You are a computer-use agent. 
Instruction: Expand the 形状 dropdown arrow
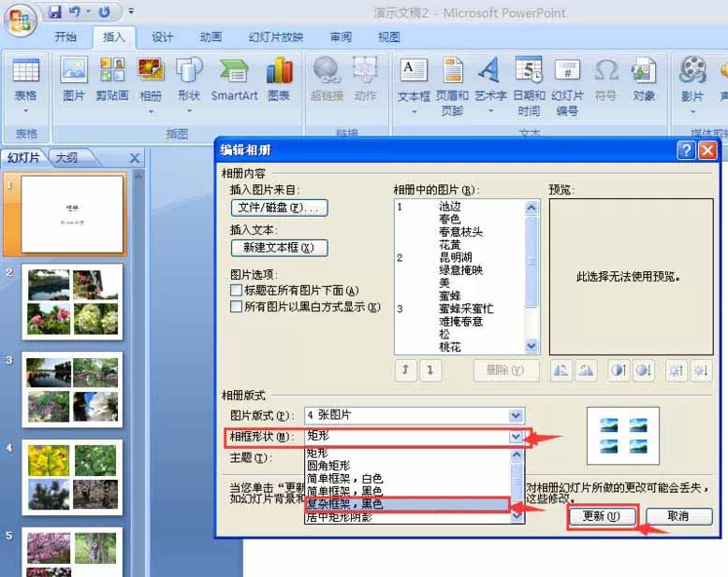(x=189, y=111)
